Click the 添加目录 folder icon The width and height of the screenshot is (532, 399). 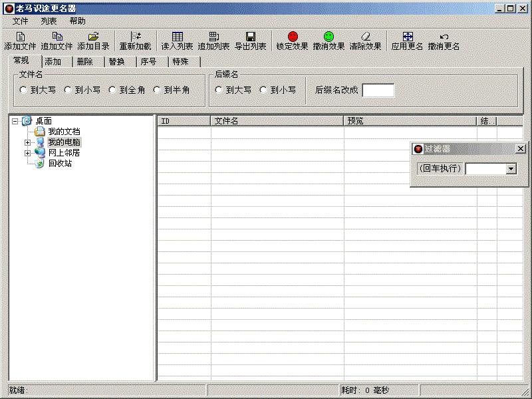(93, 37)
